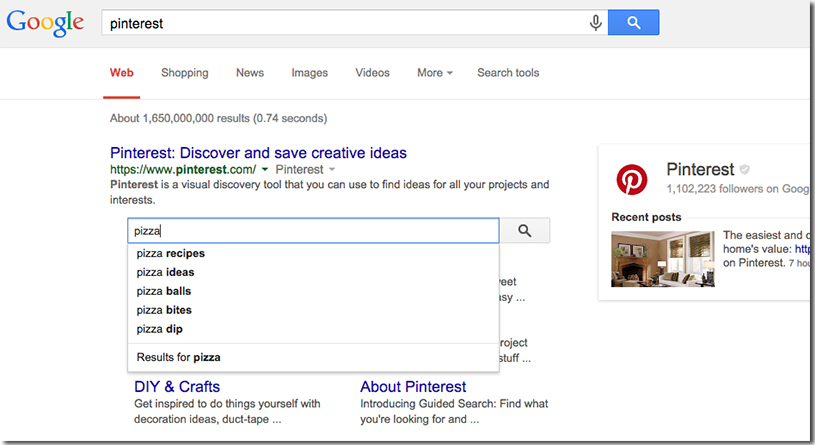Viewport: 815px width, 445px height.
Task: Open 'Pinterest: Discover and save creative ideas' link
Action: [258, 153]
